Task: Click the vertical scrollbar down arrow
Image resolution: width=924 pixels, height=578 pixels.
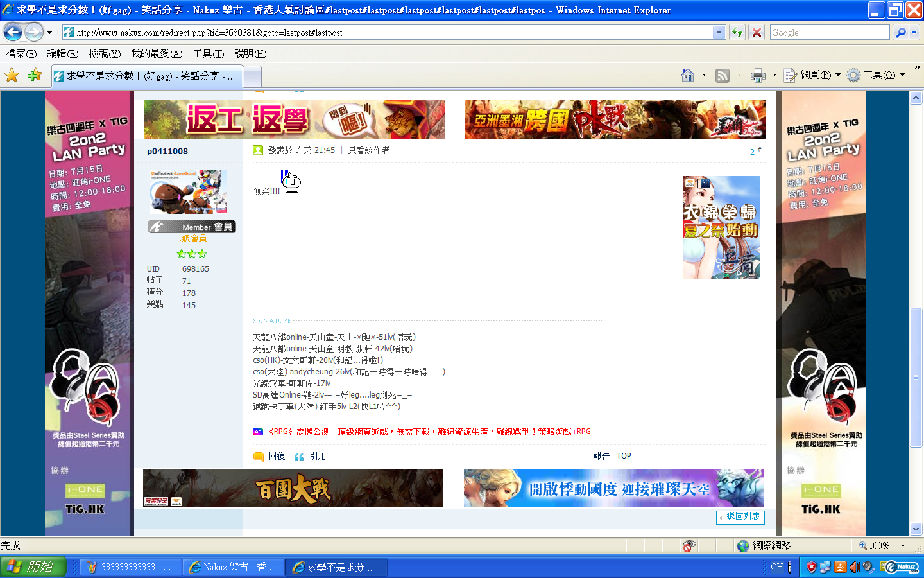Action: coord(916,529)
